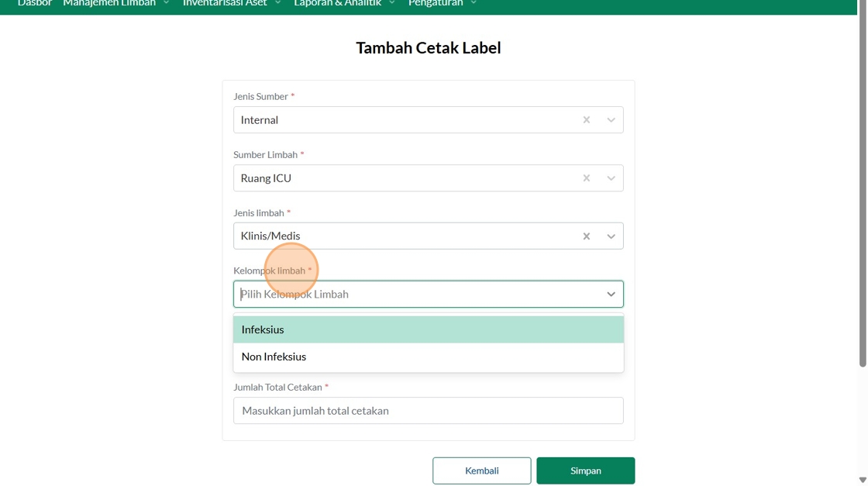Collapse the Kelompok limbah dropdown chevron
The width and height of the screenshot is (868, 486).
tap(611, 295)
